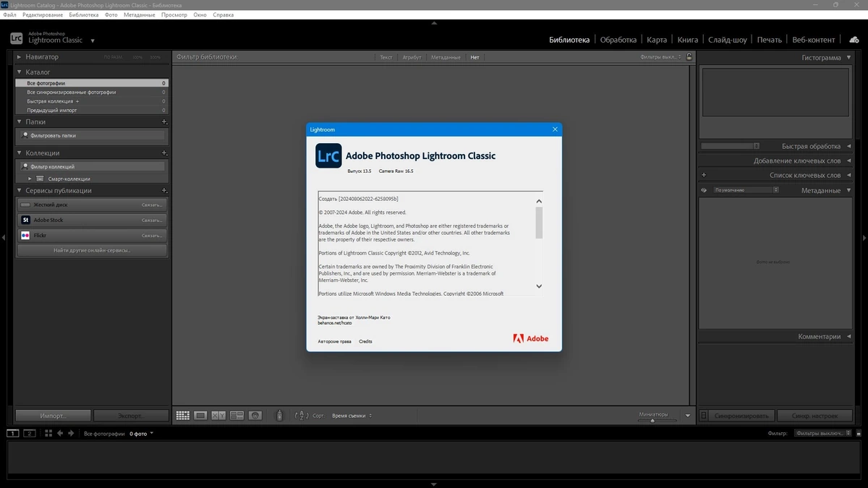
Task: Go forward with filmstrip right arrow
Action: (72, 433)
